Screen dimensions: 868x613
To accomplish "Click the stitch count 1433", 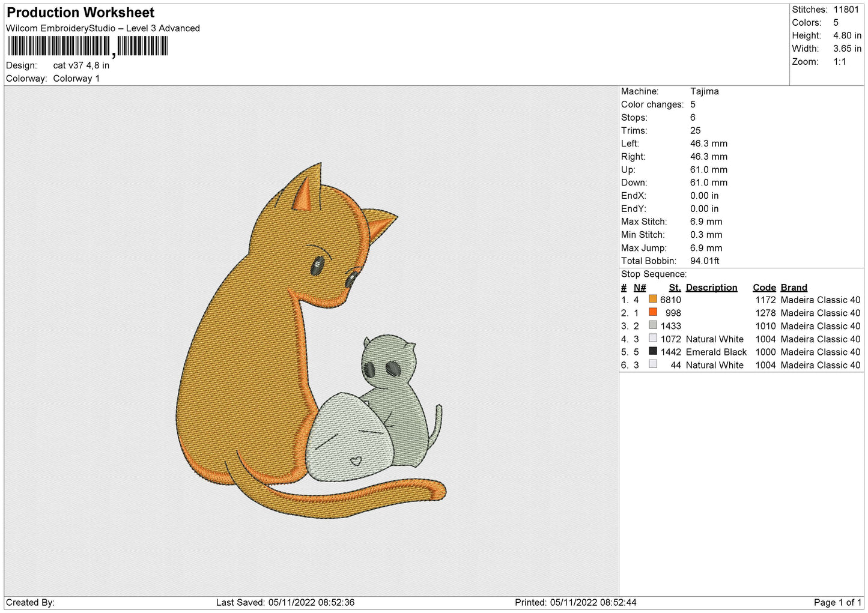I will coord(670,326).
